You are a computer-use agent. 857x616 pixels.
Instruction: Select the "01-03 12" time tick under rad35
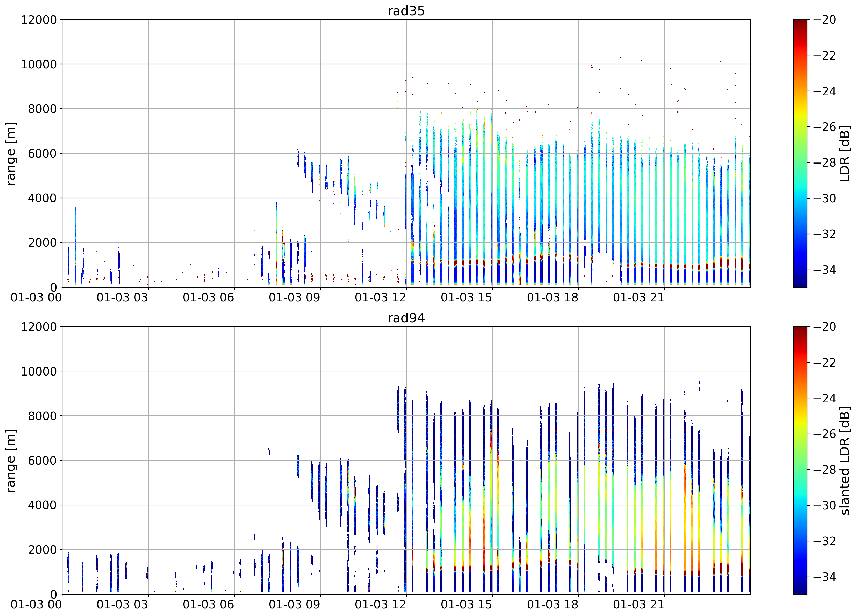pyautogui.click(x=380, y=298)
